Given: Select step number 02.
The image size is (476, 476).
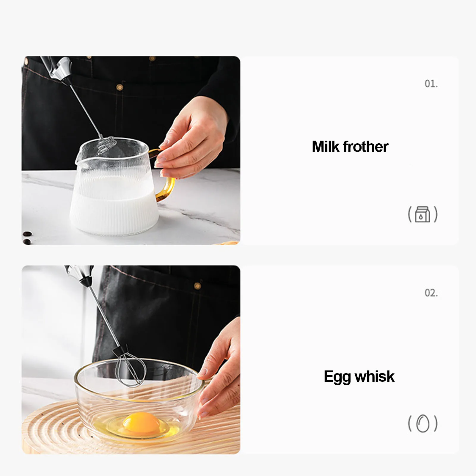Looking at the screenshot, I should pos(431,293).
